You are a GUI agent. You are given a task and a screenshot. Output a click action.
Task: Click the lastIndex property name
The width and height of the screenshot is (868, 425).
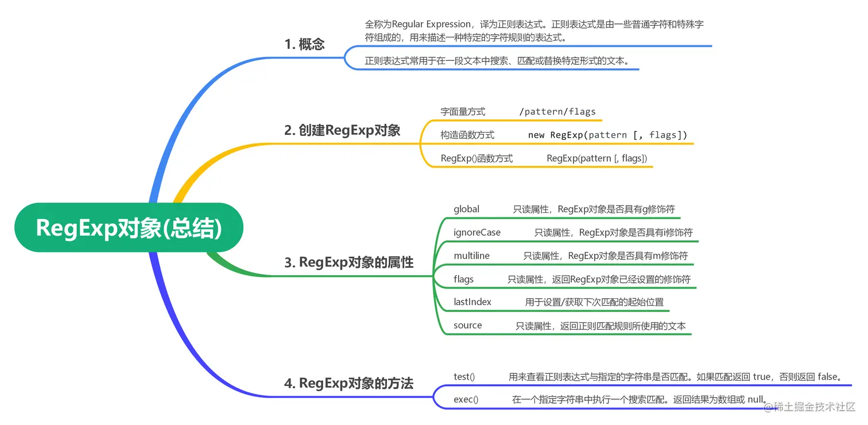click(472, 302)
